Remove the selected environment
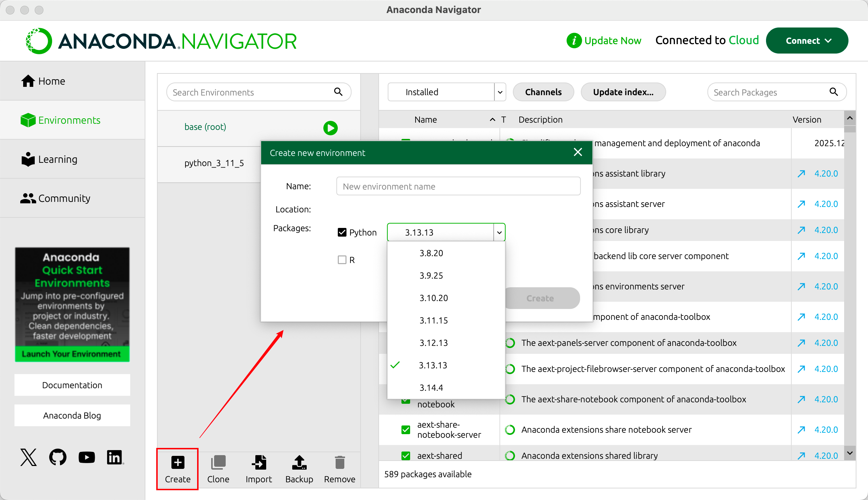The image size is (868, 500). pos(340,469)
